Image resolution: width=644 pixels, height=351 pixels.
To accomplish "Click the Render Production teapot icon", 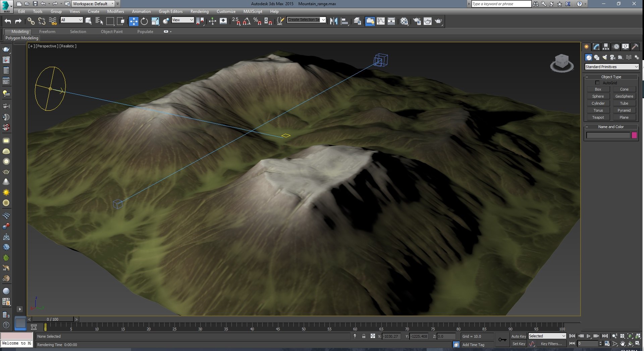I will point(438,21).
